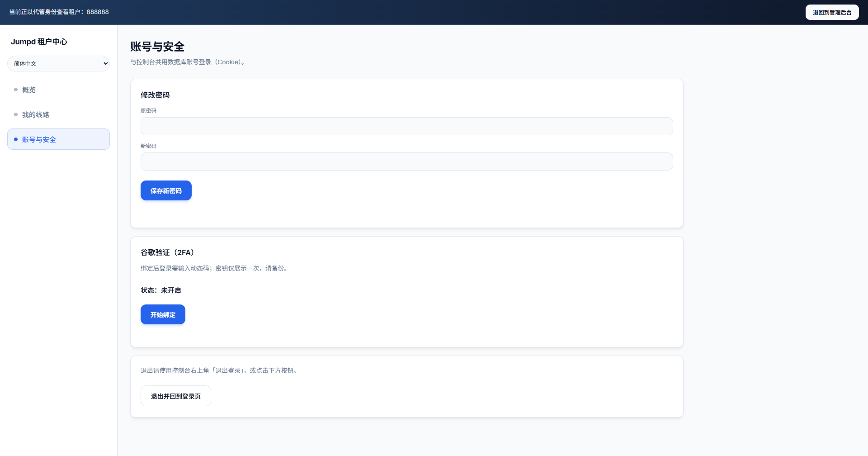Screen dimensions: 868x456
Task: Click the Jumpd 租户中心 title
Action: pos(39,42)
